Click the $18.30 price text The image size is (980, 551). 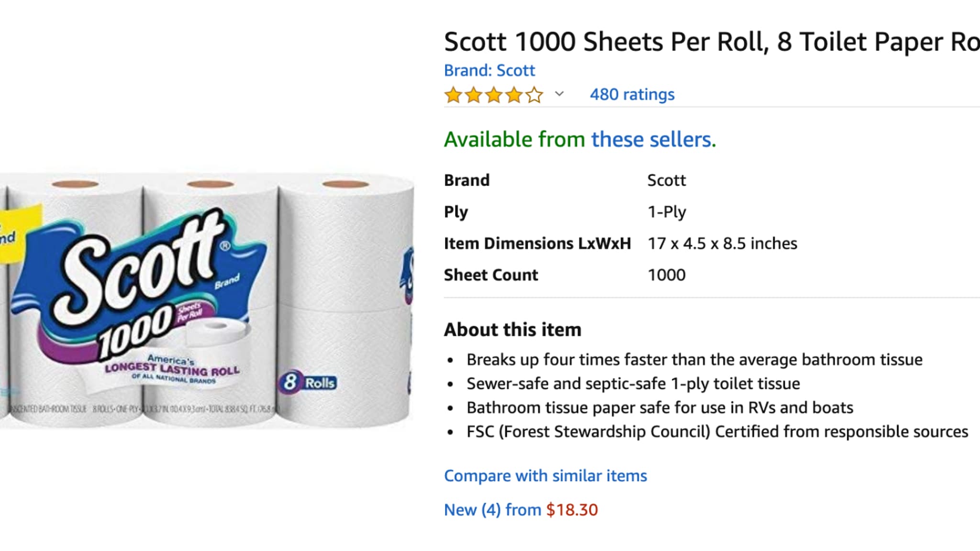(572, 510)
